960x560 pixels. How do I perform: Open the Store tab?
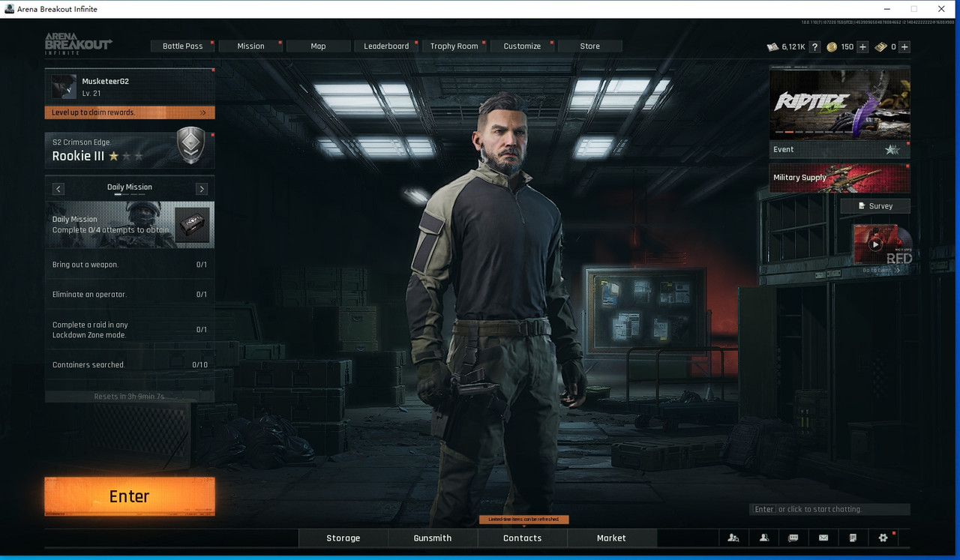589,46
